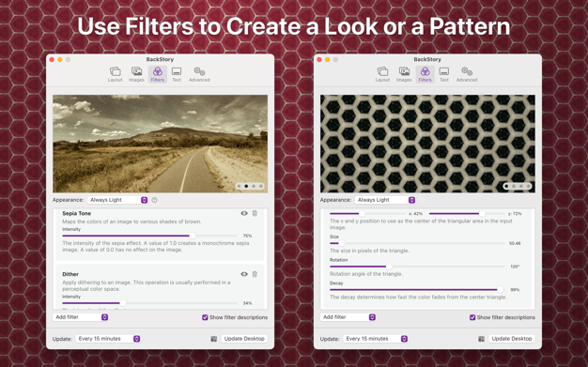
Task: Open the Text tab in left window
Action: click(177, 74)
